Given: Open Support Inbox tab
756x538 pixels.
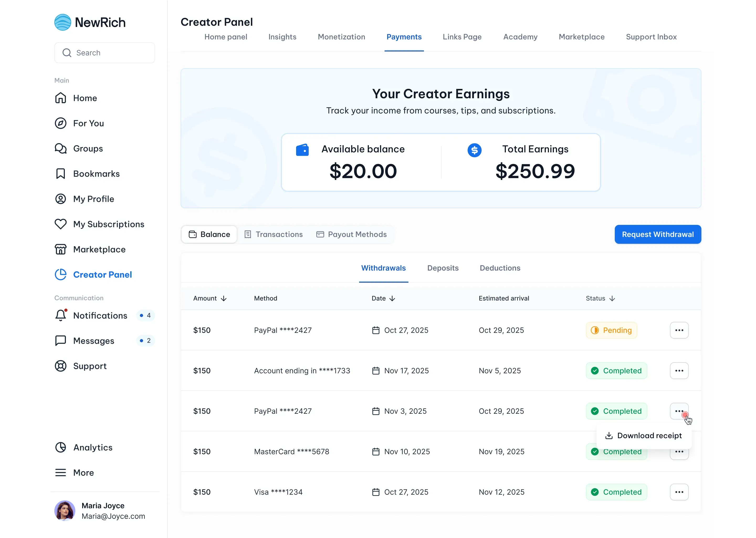Looking at the screenshot, I should point(651,37).
